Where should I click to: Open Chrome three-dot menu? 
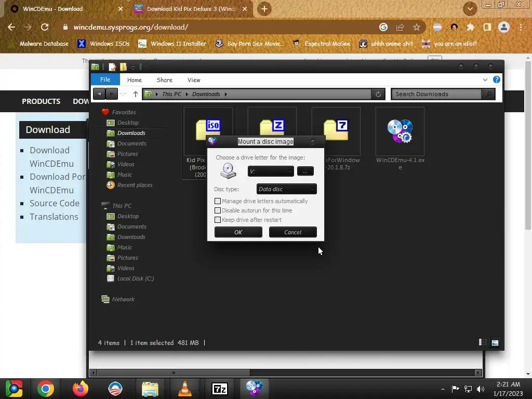(x=521, y=27)
